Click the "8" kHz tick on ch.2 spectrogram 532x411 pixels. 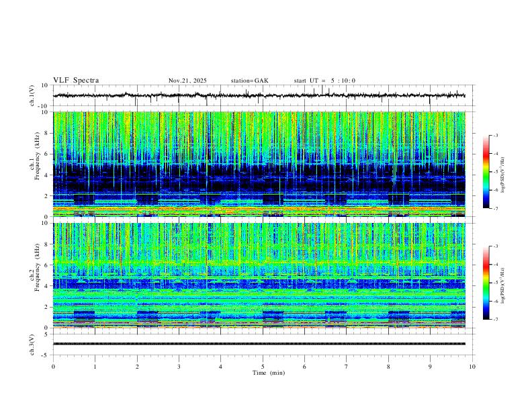46,244
